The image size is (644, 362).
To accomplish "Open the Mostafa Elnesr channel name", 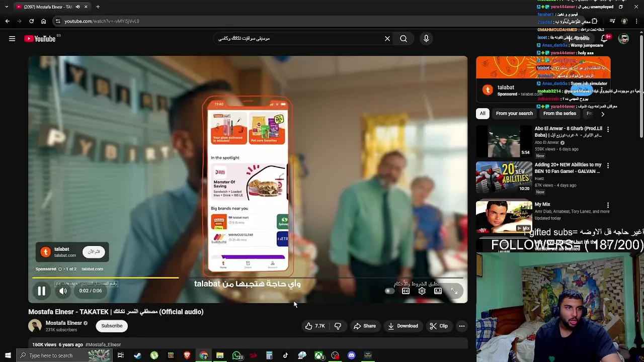I will coord(64,323).
